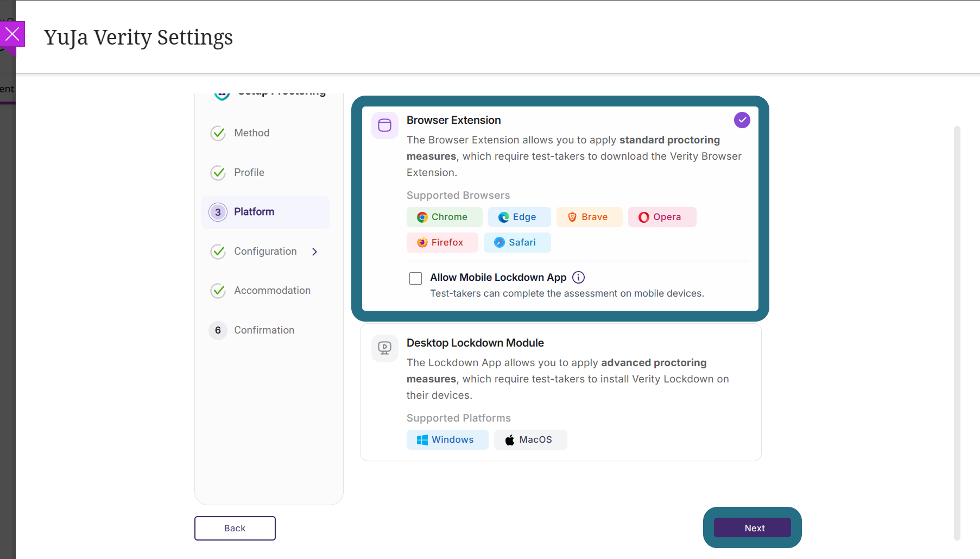Viewport: 980px width, 559px height.
Task: Expand the Configuration step chevron
Action: pos(314,252)
